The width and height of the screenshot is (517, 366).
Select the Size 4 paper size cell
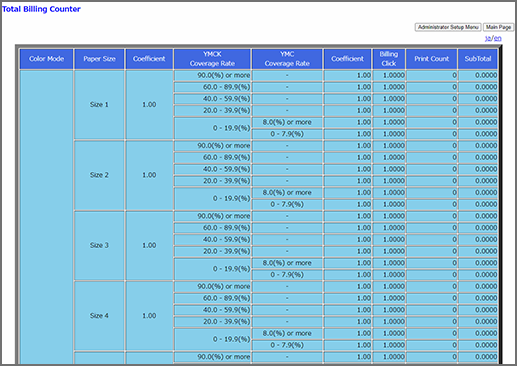coord(99,316)
